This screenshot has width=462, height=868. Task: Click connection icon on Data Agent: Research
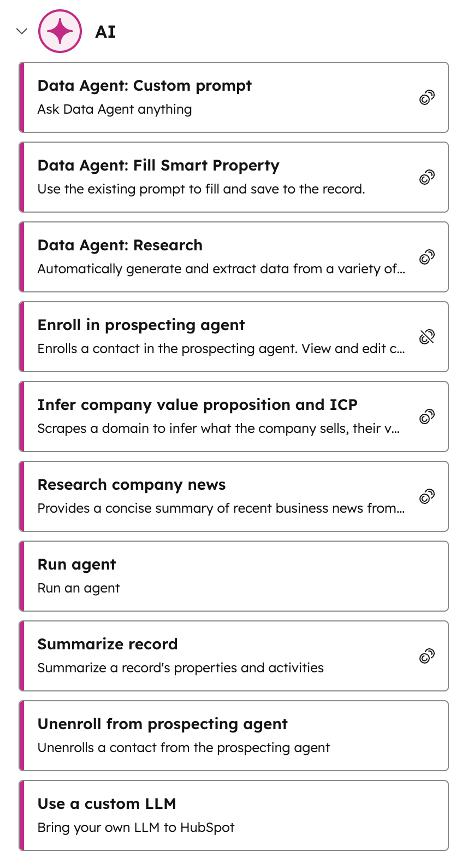pos(427,256)
